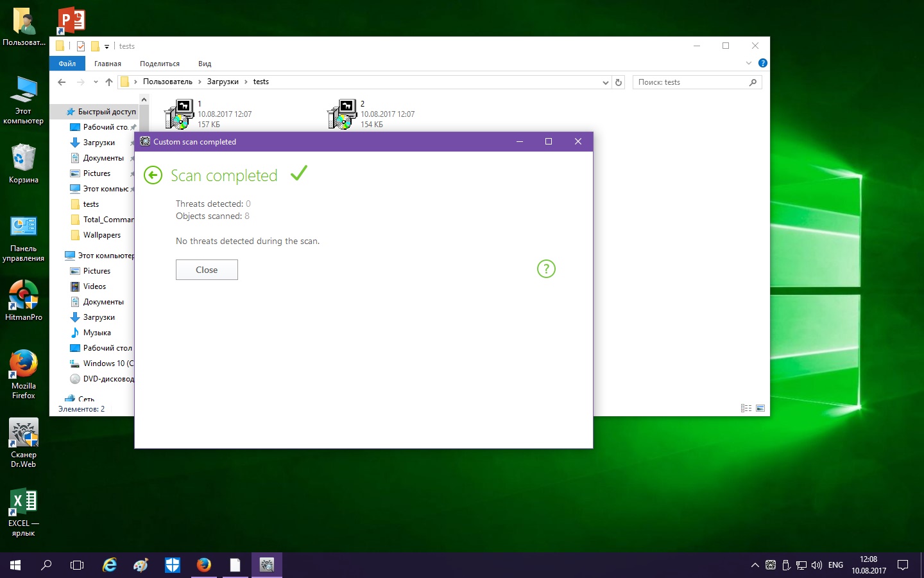Select file 1 in the tests folder
The height and width of the screenshot is (578, 924).
click(179, 114)
